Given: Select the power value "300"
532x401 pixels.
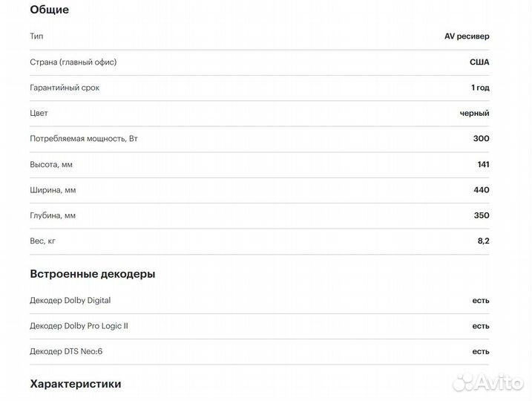Looking at the screenshot, I should click(x=481, y=139).
